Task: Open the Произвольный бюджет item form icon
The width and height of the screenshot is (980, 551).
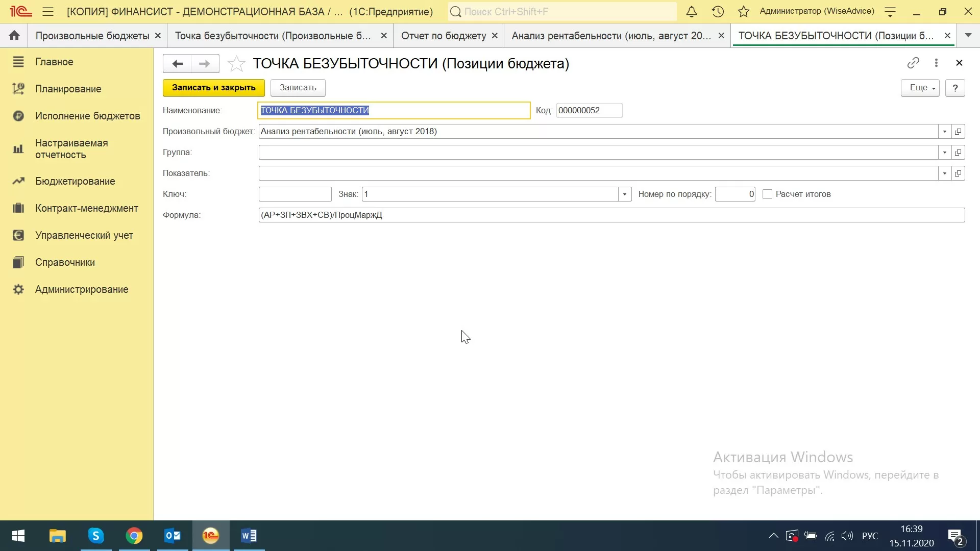Action: tap(958, 132)
